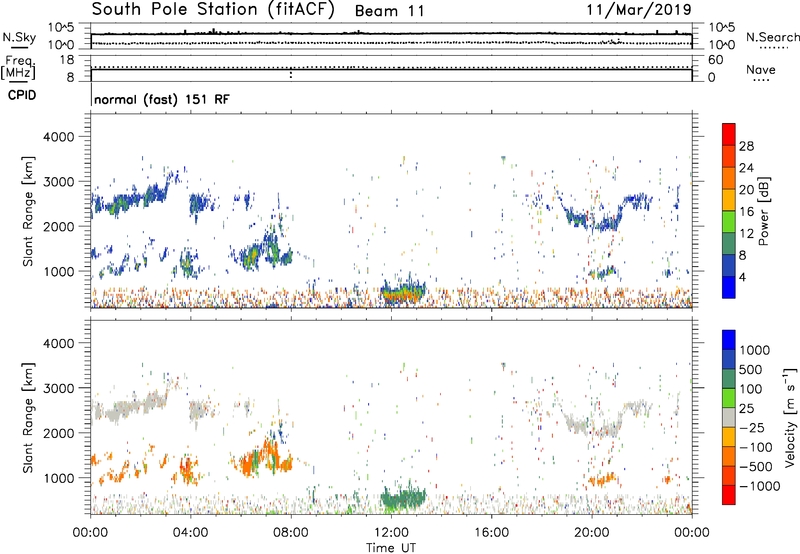Select frequency tick value '18'
The height and width of the screenshot is (554, 800).
click(67, 60)
